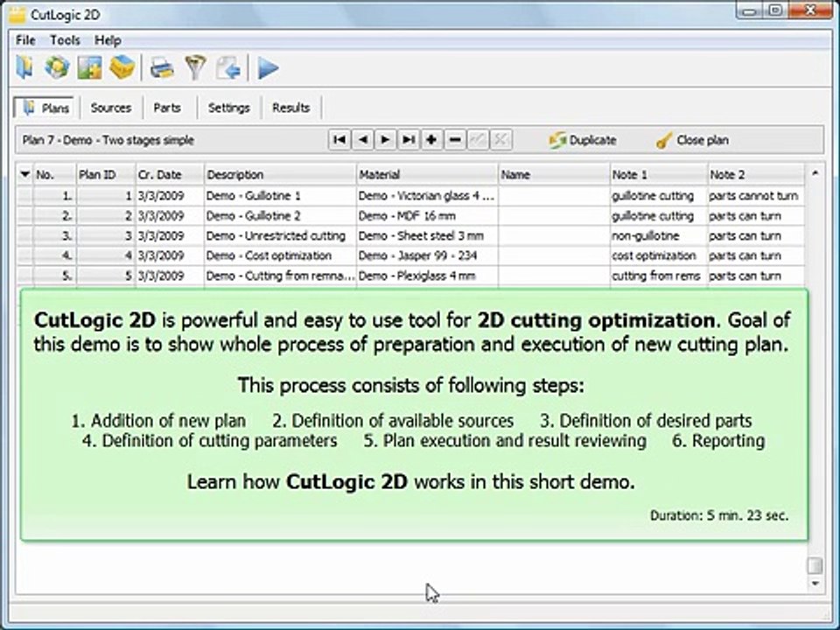
Task: Select the 'Demo - Cutting from remna...' cell
Action: point(280,276)
